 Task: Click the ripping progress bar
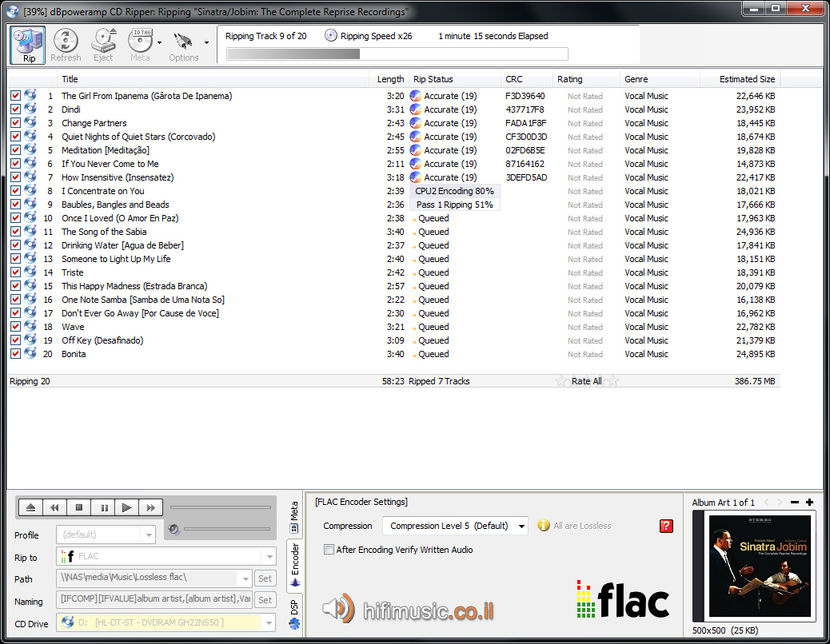click(397, 54)
